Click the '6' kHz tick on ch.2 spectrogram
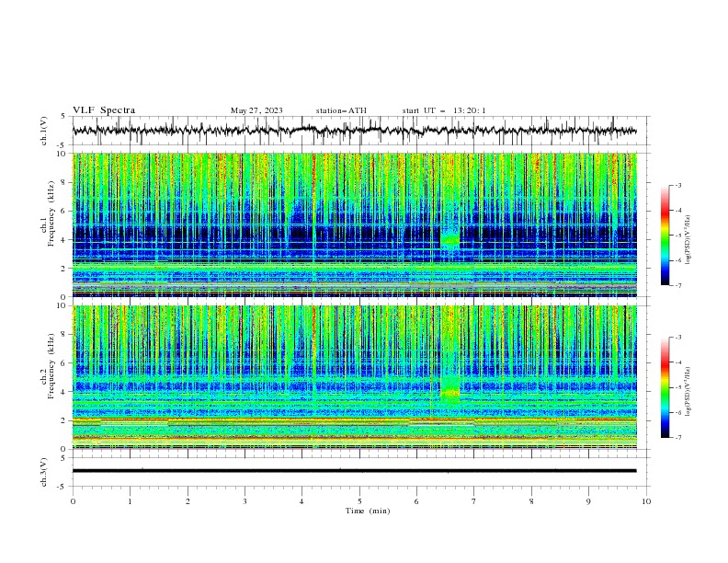 (x=64, y=363)
